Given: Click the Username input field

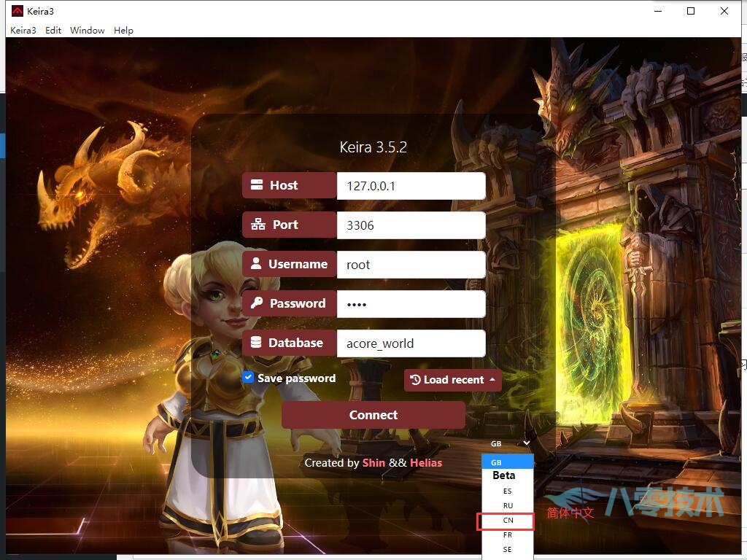Looking at the screenshot, I should [x=411, y=265].
